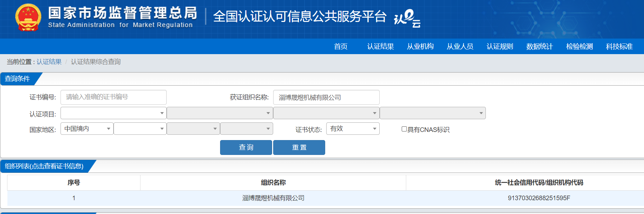This screenshot has width=644, height=214.
Task: Expand the 中国境内 country dropdown
Action: (87, 129)
